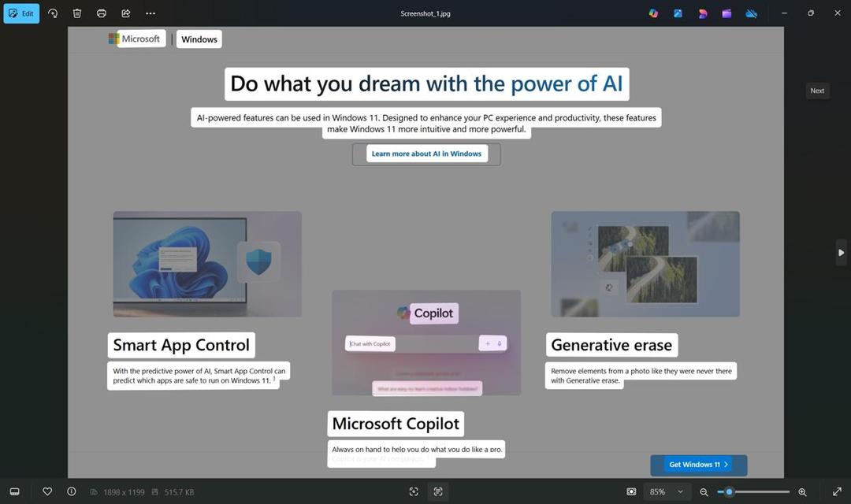Zoom out with the minus magnifier
Screen dimensions: 851x504
704,492
